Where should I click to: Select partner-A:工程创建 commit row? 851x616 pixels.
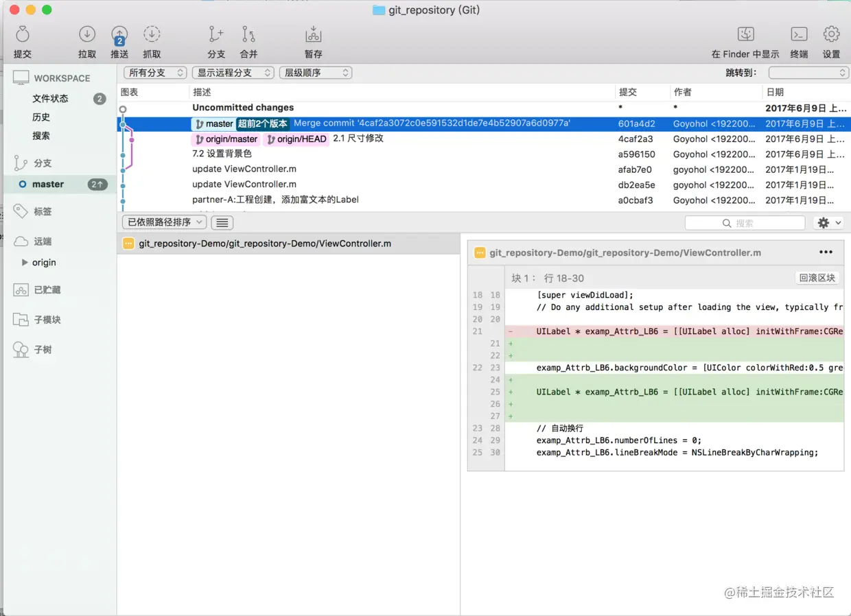pyautogui.click(x=484, y=200)
